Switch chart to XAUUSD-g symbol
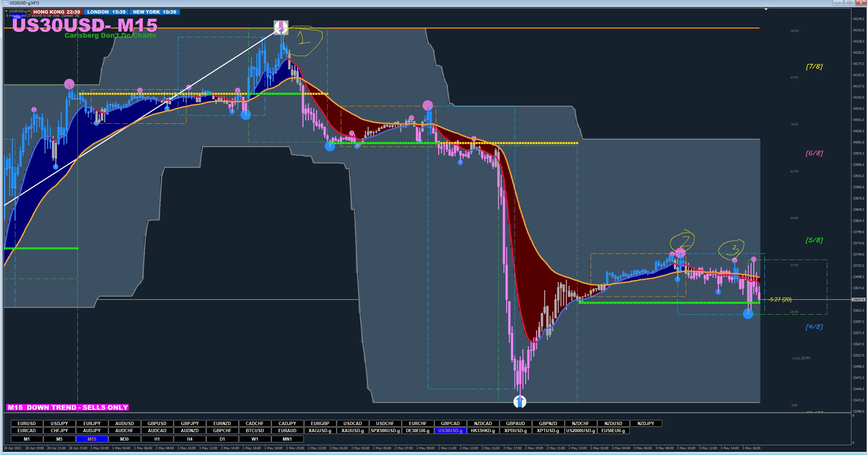The height and width of the screenshot is (455, 868). 352,431
